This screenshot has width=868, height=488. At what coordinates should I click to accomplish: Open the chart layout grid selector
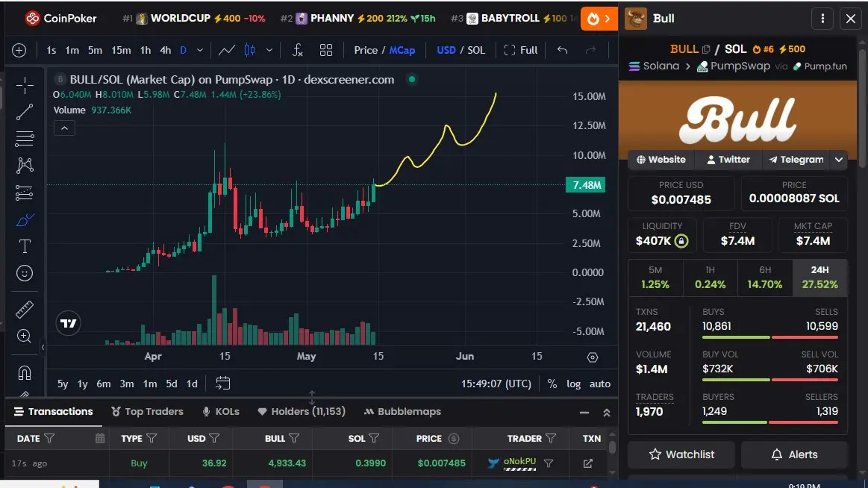pos(326,50)
